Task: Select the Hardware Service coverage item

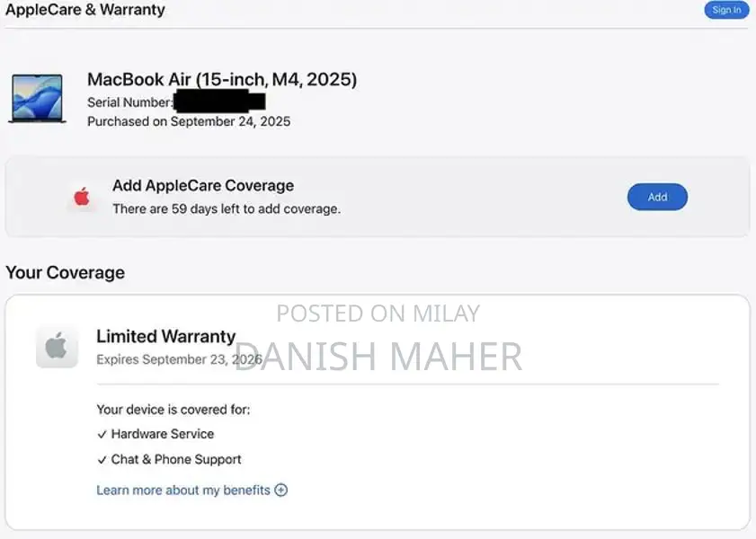Action: point(163,434)
